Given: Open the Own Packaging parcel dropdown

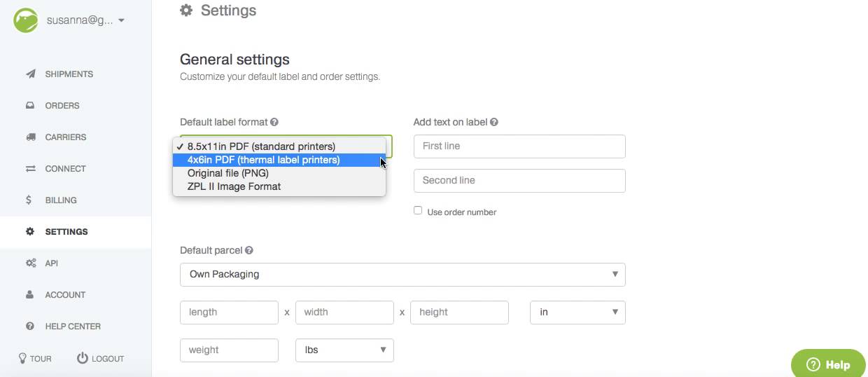Looking at the screenshot, I should coord(402,274).
